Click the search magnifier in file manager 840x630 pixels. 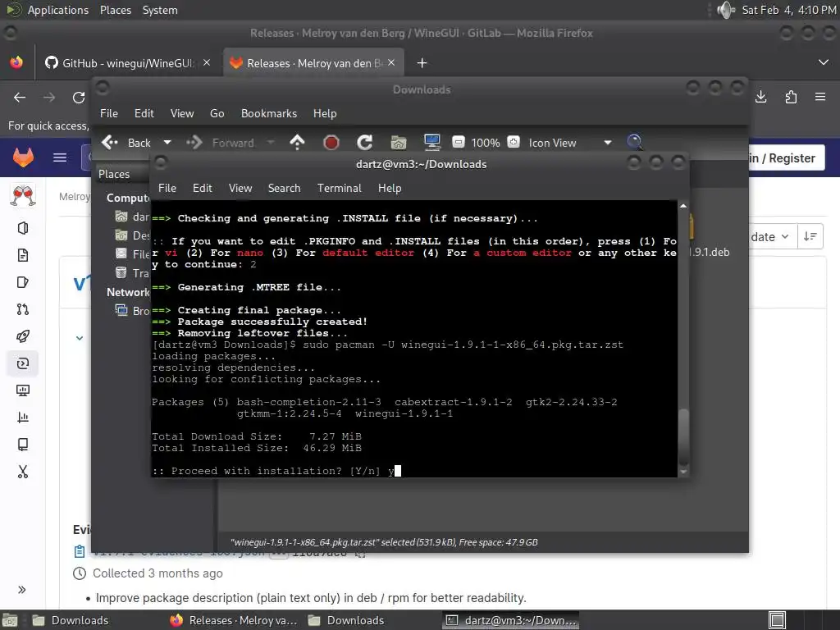[x=634, y=142]
